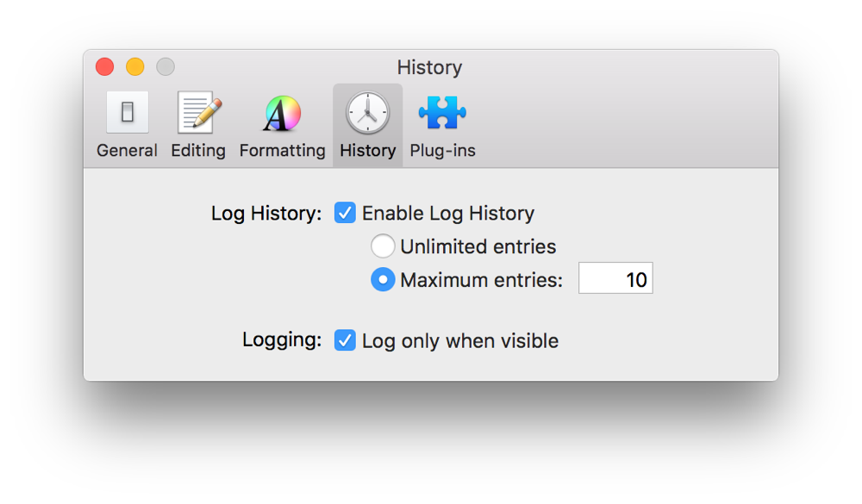The height and width of the screenshot is (504, 862).
Task: Choose the Maximum entries radio button
Action: pyautogui.click(x=383, y=278)
